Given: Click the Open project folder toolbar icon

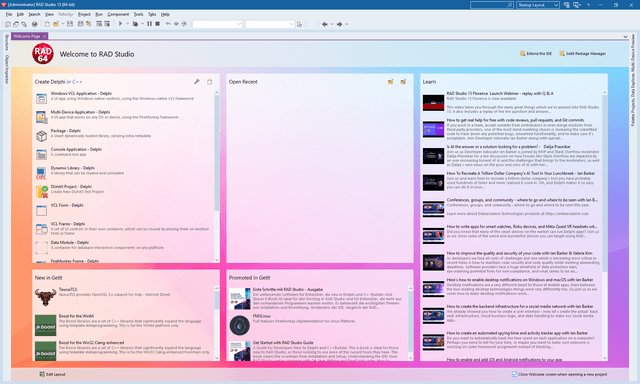Looking at the screenshot, I should [56, 24].
